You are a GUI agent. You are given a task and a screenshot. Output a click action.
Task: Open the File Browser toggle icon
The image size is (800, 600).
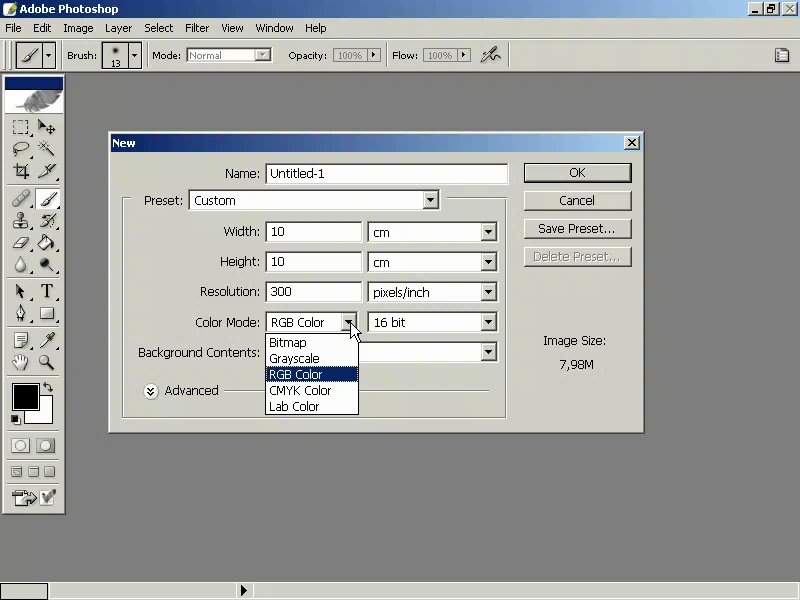(782, 55)
